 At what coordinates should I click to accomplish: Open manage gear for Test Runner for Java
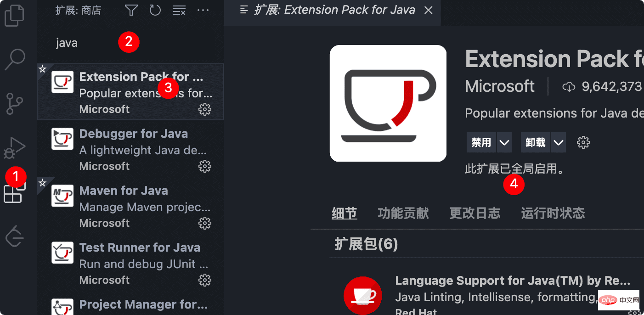(x=204, y=280)
